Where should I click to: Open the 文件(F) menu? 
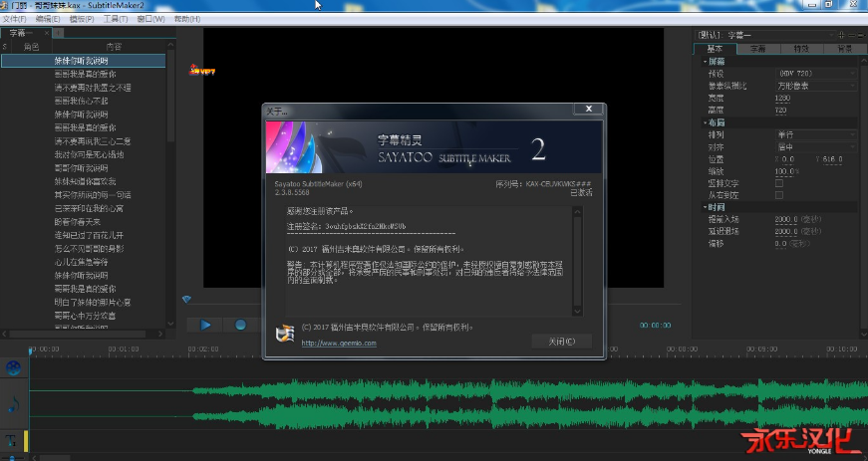tap(14, 19)
